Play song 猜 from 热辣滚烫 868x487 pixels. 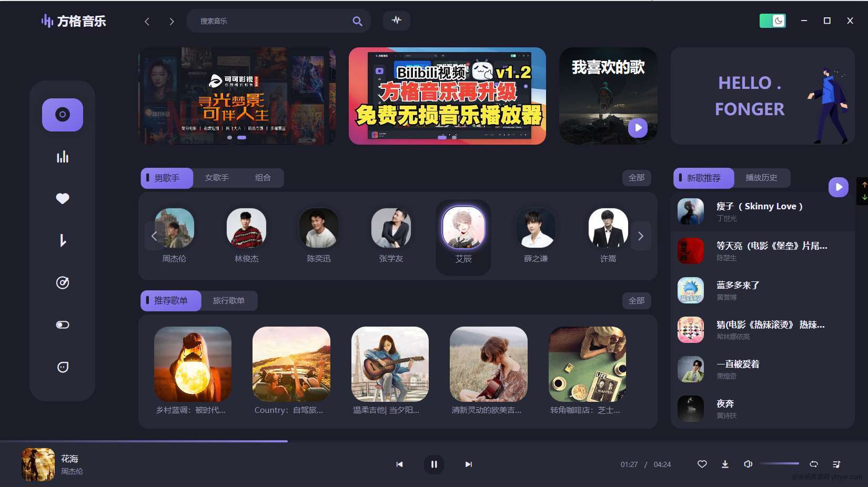coord(763,330)
